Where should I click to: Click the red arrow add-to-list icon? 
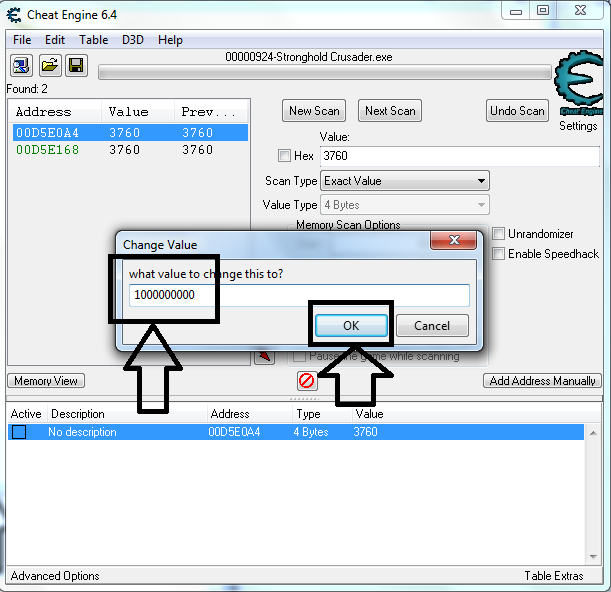pyautogui.click(x=265, y=356)
